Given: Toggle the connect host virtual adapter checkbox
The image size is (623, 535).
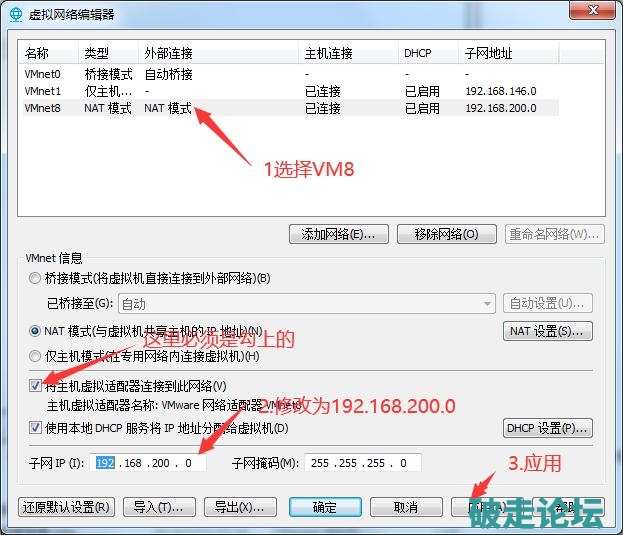Looking at the screenshot, I should click(36, 386).
